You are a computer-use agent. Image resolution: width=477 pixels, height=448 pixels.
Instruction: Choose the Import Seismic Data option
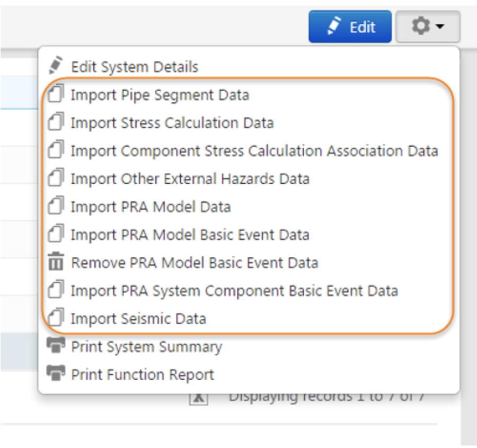(x=138, y=319)
